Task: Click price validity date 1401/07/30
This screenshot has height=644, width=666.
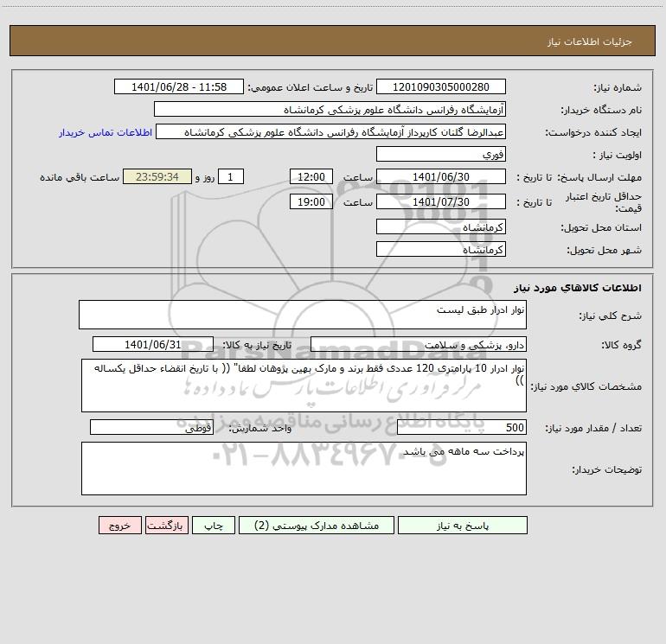Action: pos(441,201)
